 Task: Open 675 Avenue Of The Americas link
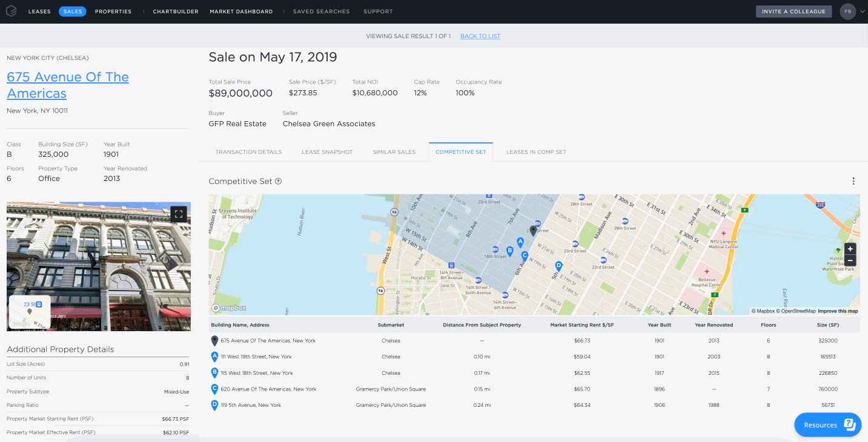(68, 85)
